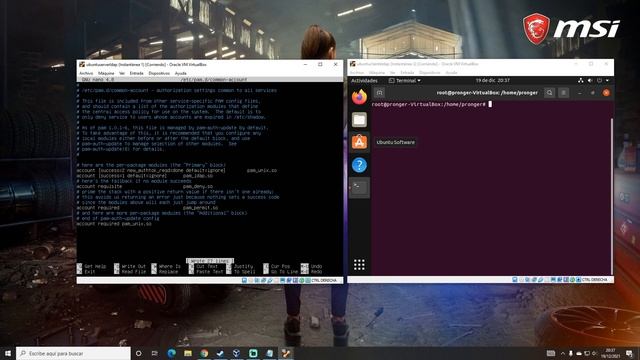The height and width of the screenshot is (360, 640).
Task: Expand the Ubuntu system menu arrow
Action: 607,80
